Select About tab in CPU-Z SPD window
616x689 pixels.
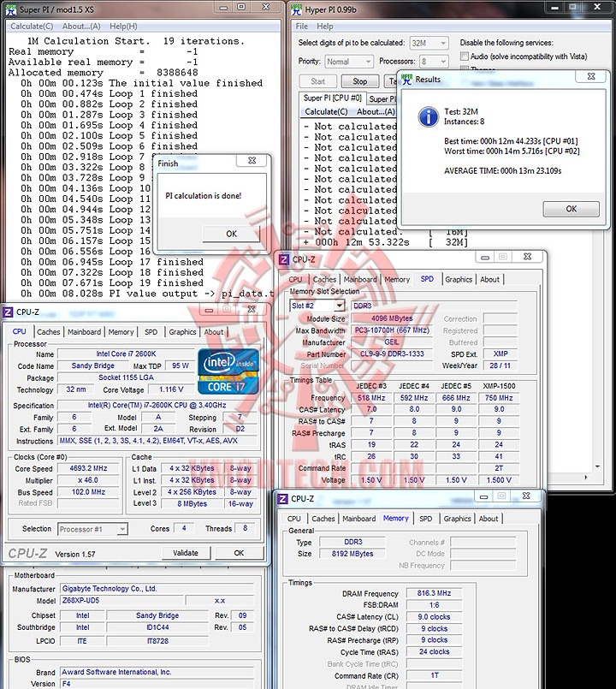(490, 280)
